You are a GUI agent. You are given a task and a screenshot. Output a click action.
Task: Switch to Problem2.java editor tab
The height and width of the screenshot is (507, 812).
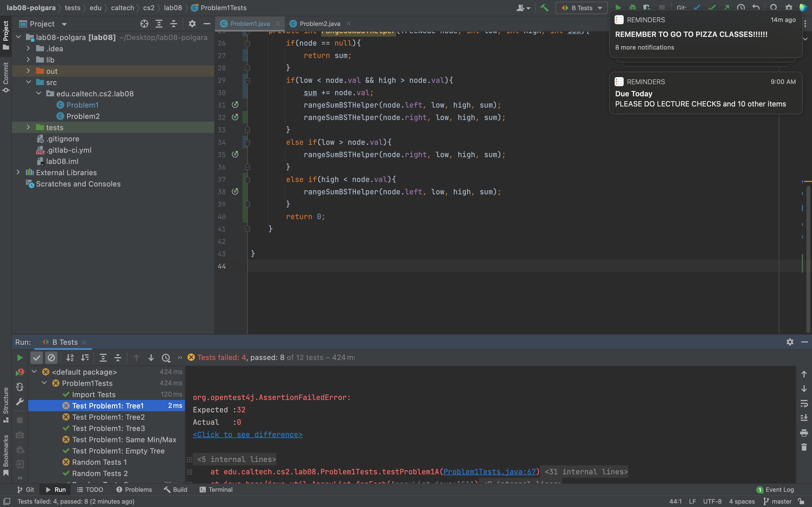[319, 24]
